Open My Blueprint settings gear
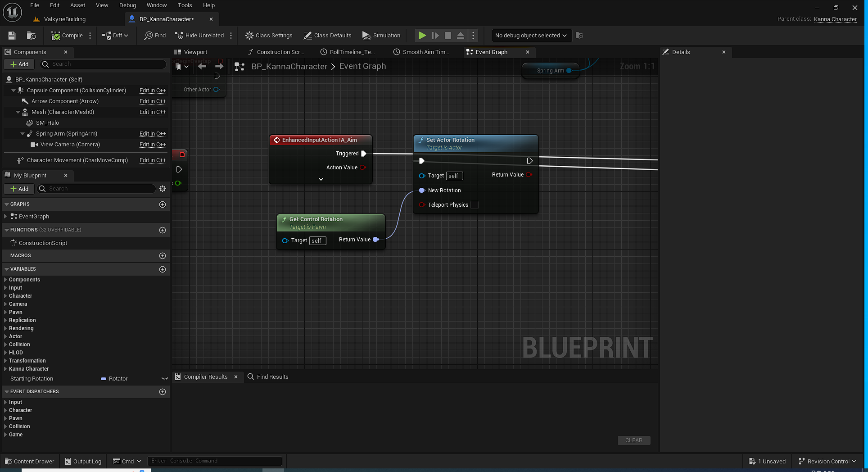The height and width of the screenshot is (472, 868). click(x=163, y=189)
